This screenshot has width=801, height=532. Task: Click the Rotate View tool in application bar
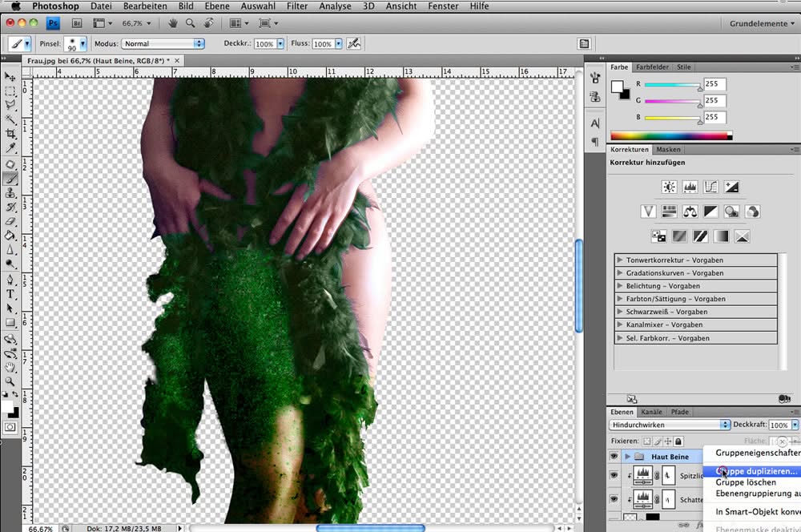point(209,23)
